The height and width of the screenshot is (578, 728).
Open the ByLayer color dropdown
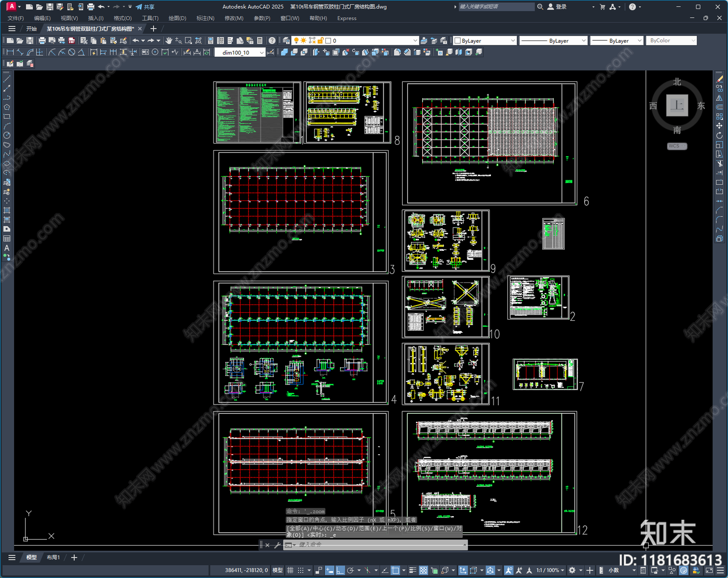click(485, 41)
